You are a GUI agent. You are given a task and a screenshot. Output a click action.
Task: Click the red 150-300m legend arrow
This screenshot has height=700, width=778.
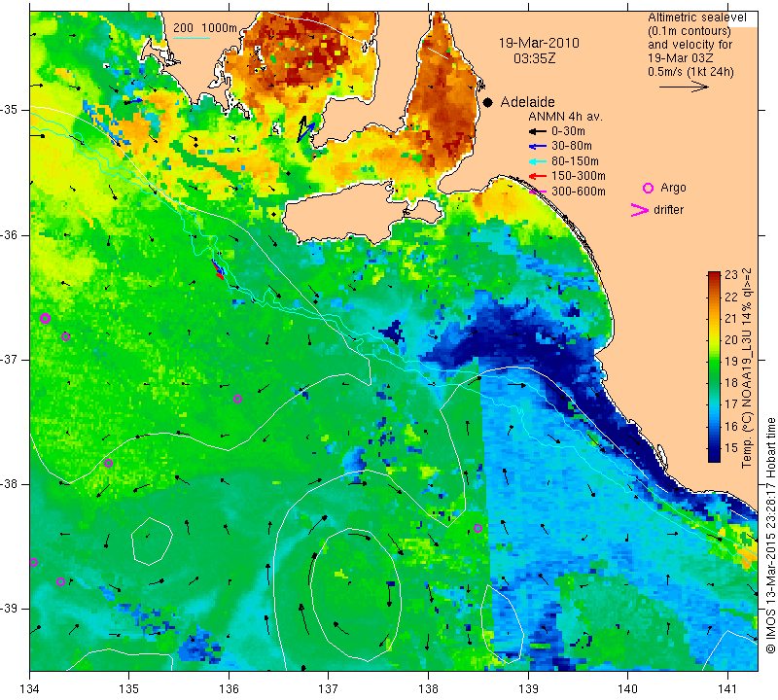coord(537,176)
